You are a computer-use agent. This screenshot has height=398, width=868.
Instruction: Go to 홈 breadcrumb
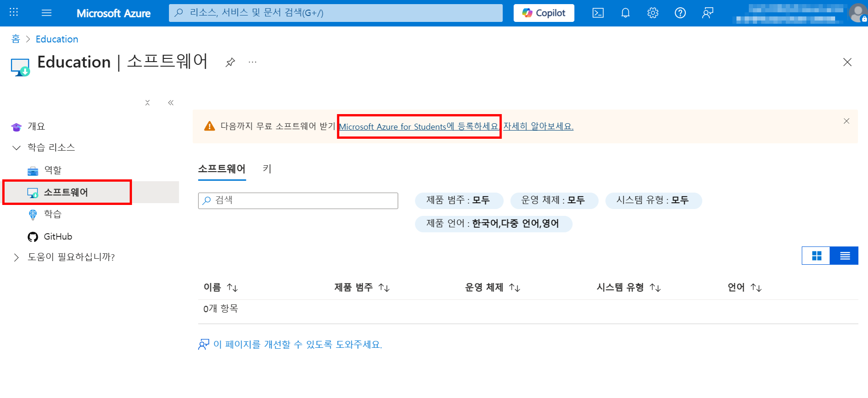[16, 39]
